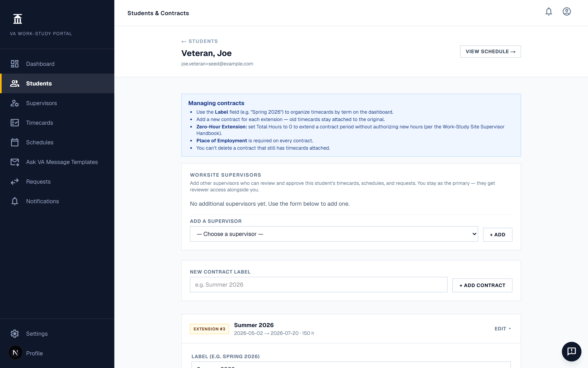Open the Dashboard grid icon
Screen dimensions: 588x368
click(x=14, y=64)
